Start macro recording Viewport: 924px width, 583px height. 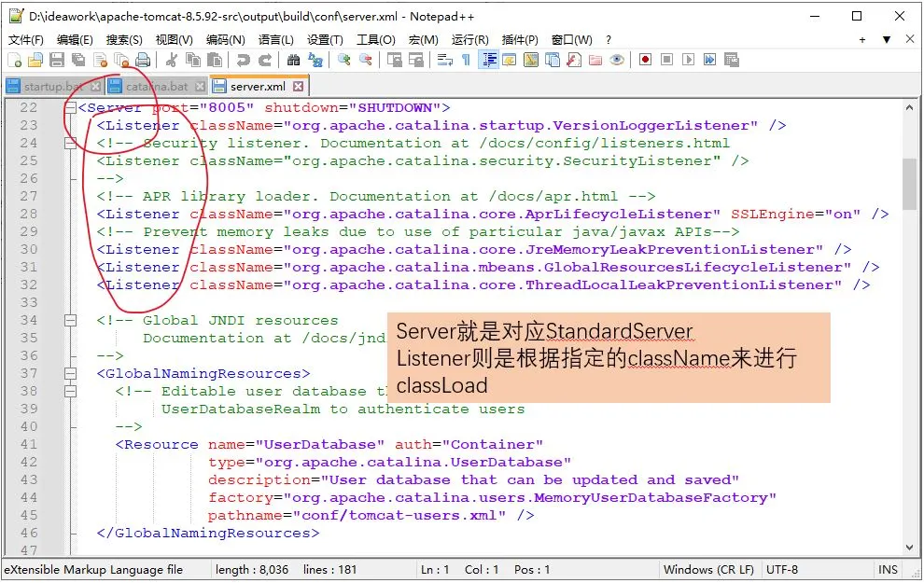point(644,60)
